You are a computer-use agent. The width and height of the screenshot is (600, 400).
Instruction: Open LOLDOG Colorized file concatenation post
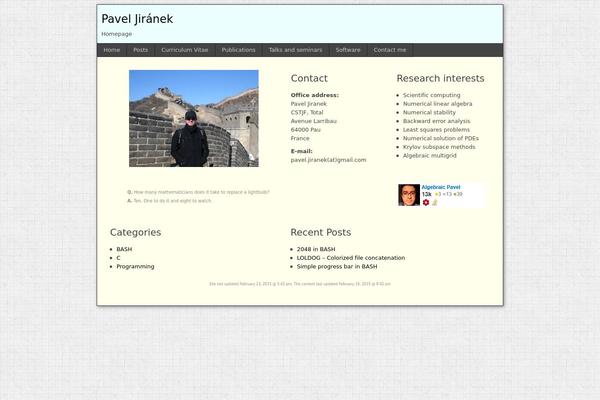pos(351,258)
